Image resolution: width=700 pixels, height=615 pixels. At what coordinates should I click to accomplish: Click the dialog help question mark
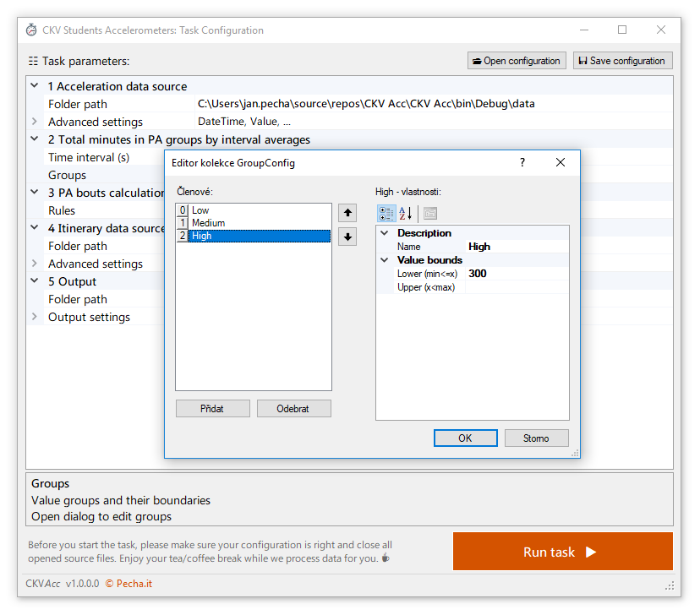[x=522, y=162]
